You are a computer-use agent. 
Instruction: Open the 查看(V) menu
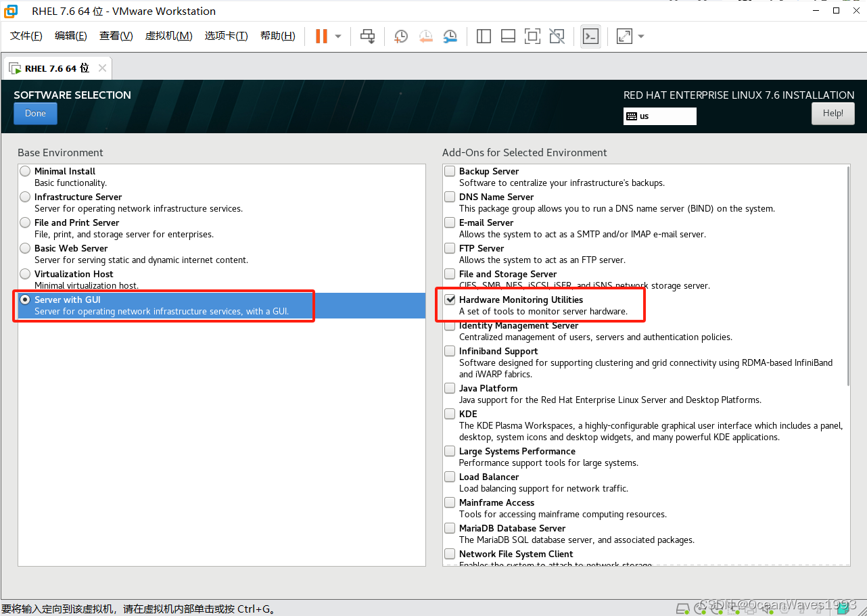pyautogui.click(x=116, y=36)
